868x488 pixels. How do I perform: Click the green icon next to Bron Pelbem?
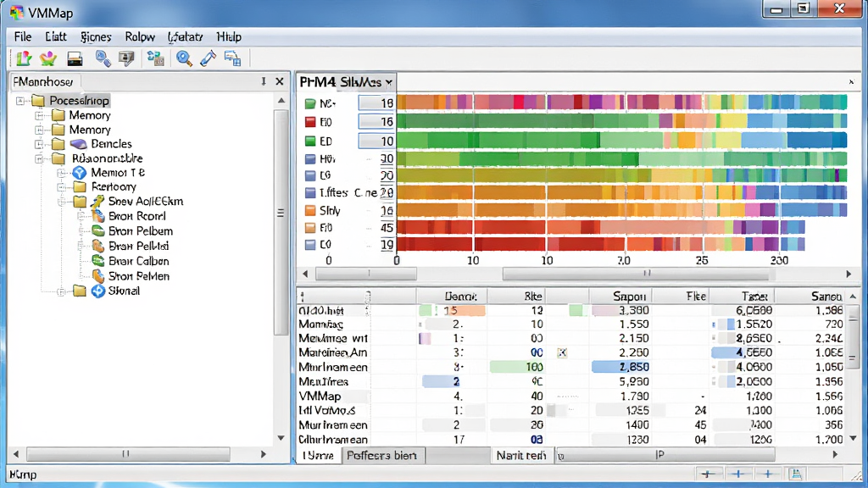[98, 231]
